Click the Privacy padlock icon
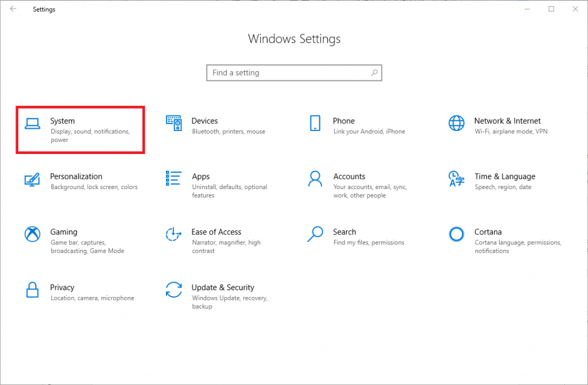The height and width of the screenshot is (385, 588). (32, 290)
